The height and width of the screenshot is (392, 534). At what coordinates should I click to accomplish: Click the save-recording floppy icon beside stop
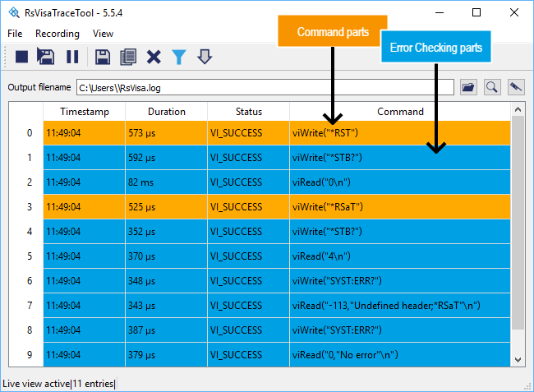point(46,57)
